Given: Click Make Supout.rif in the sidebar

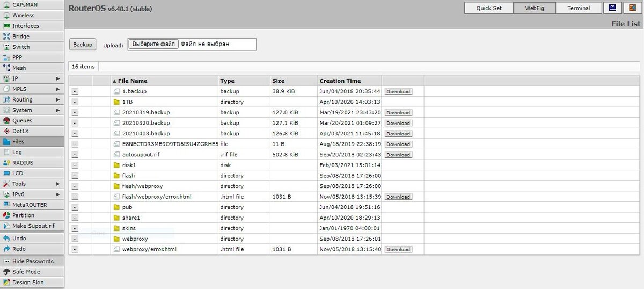Looking at the screenshot, I should (32, 226).
